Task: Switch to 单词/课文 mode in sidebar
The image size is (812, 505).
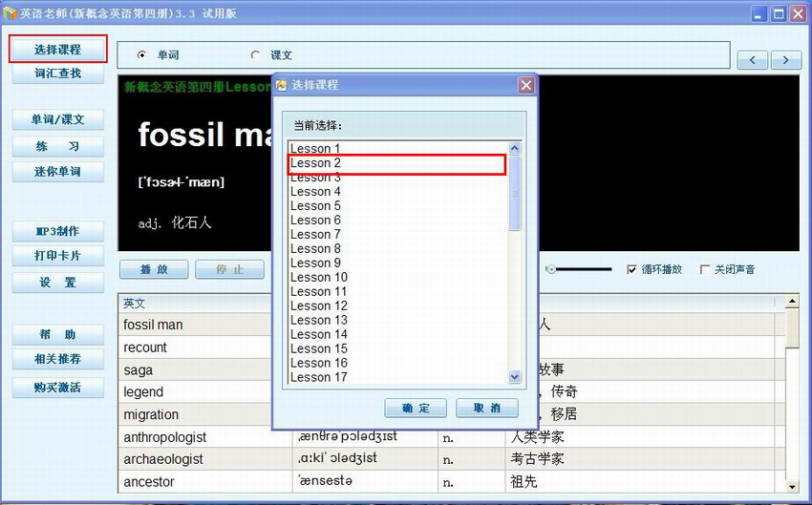Action: click(57, 119)
